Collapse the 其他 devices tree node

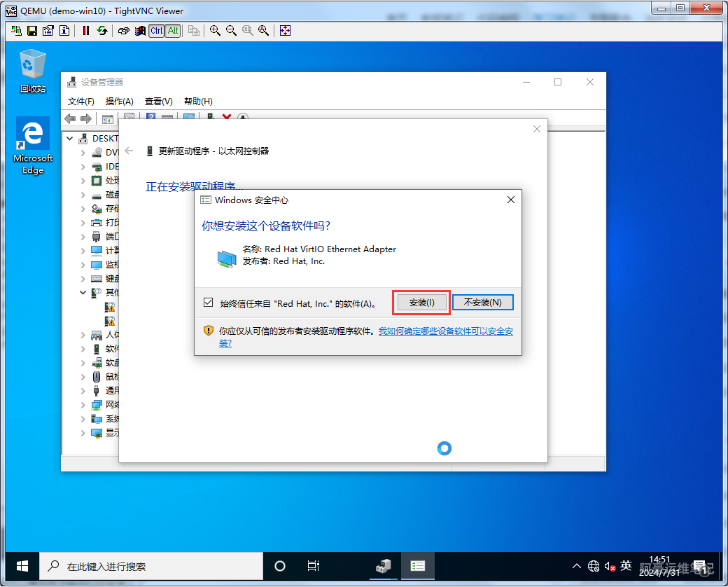[83, 292]
